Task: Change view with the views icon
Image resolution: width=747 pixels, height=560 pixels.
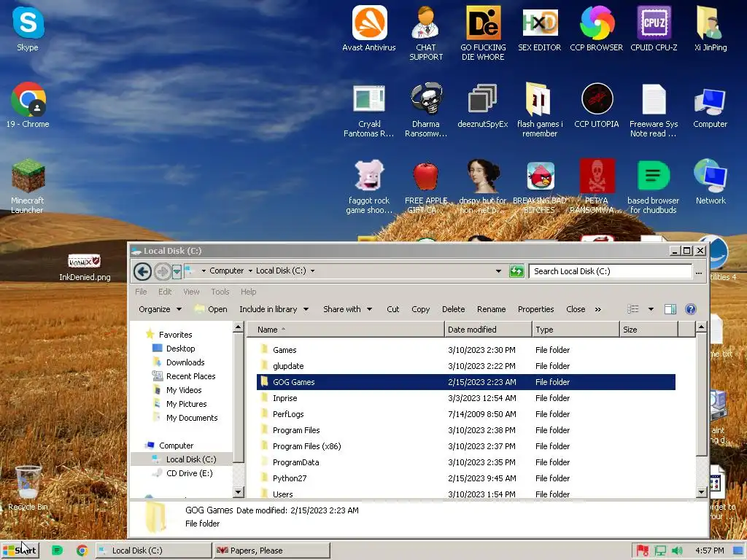Action: pyautogui.click(x=633, y=309)
